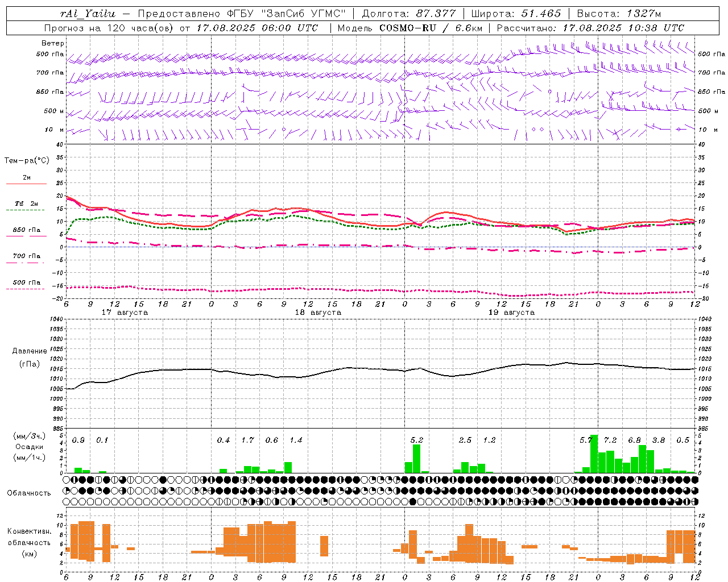Screen dimensions: 728x582
Task: Click the "Осадки" precipitation label
Action: (x=29, y=447)
